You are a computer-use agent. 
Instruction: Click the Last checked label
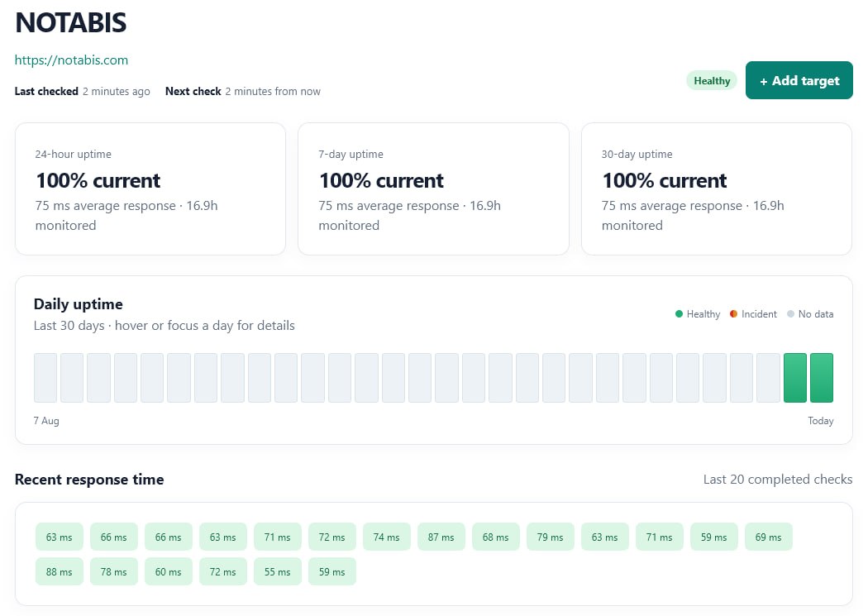(46, 91)
